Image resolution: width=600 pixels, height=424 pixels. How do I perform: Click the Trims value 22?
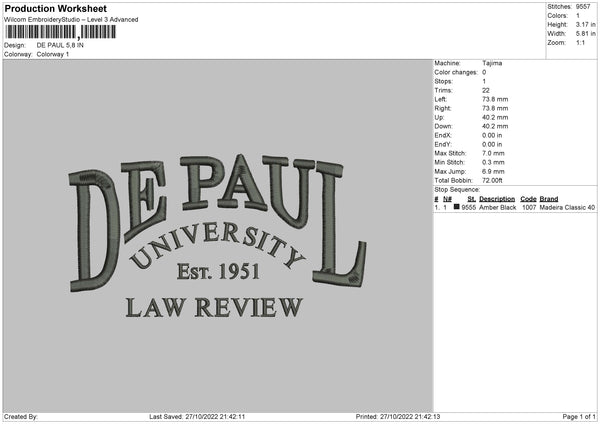486,90
